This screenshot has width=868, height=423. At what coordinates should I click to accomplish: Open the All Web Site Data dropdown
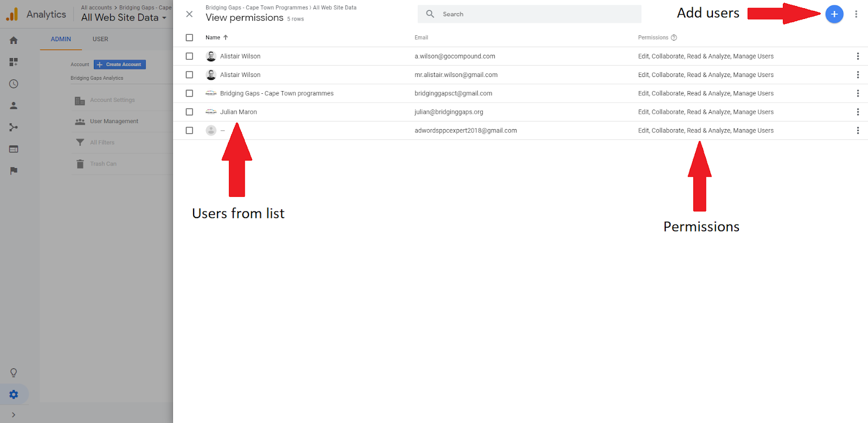124,17
